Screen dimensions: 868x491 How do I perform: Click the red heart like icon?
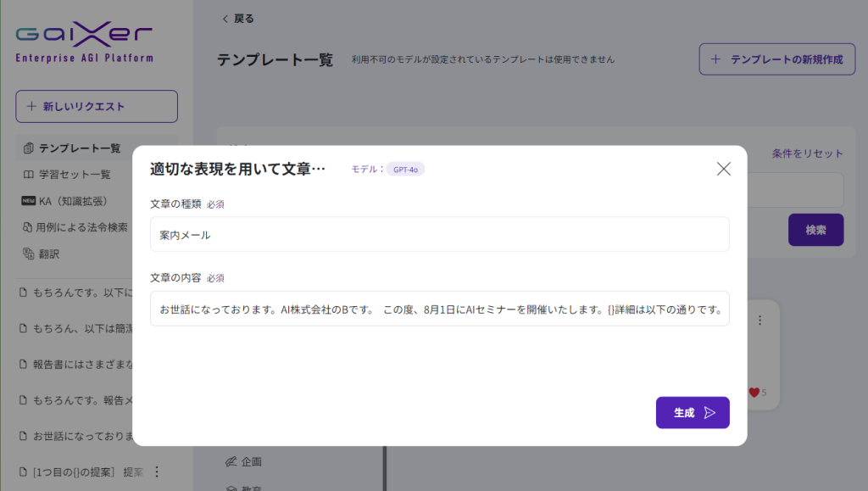754,393
